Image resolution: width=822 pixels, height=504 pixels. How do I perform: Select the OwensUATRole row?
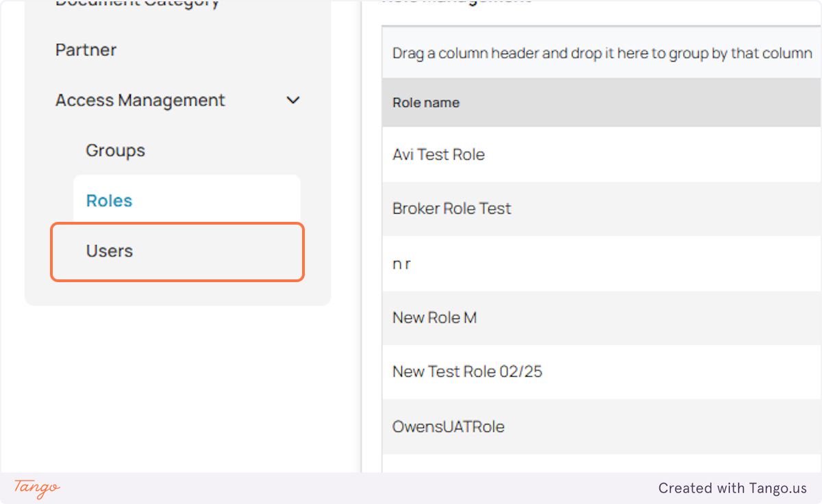pos(601,427)
